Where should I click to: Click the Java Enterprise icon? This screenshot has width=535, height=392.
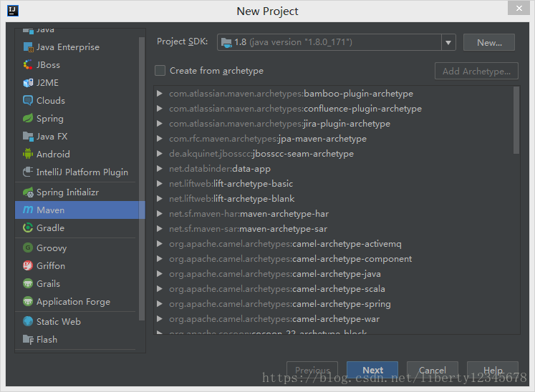pyautogui.click(x=28, y=47)
